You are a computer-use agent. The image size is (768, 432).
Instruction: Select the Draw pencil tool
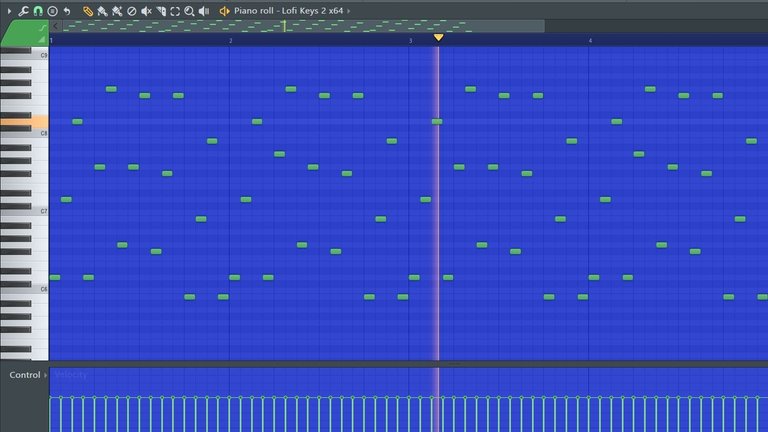coord(88,11)
